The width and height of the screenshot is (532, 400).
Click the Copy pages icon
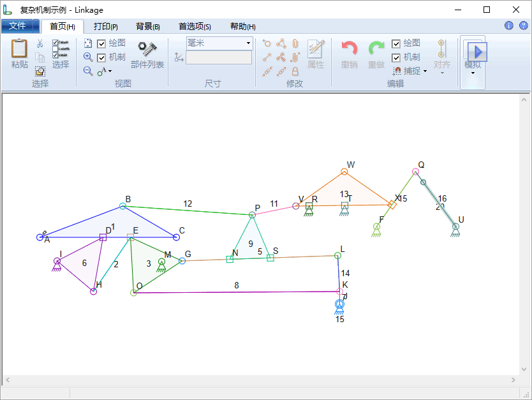40,57
